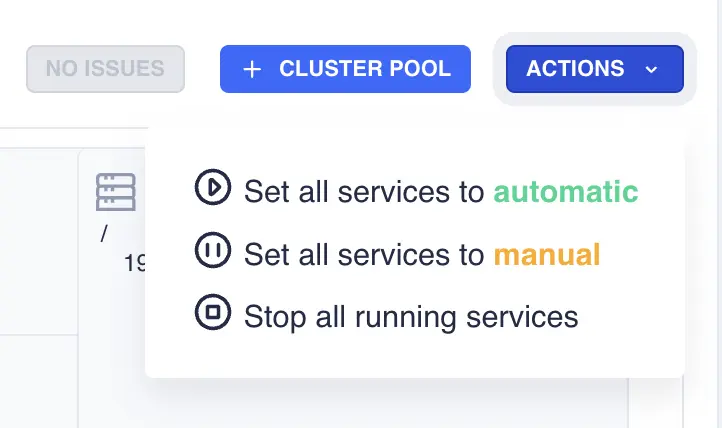Open the ACTIONS dropdown menu

(x=594, y=69)
